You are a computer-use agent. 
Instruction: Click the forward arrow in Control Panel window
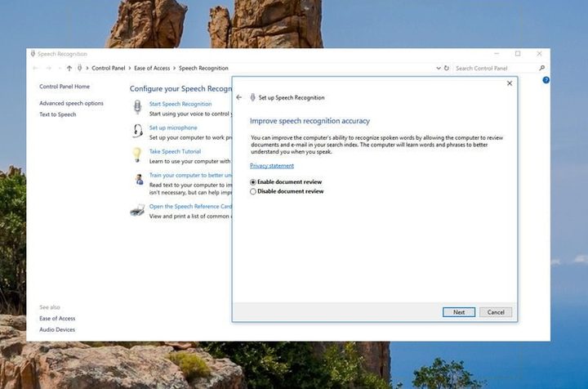tap(48, 68)
